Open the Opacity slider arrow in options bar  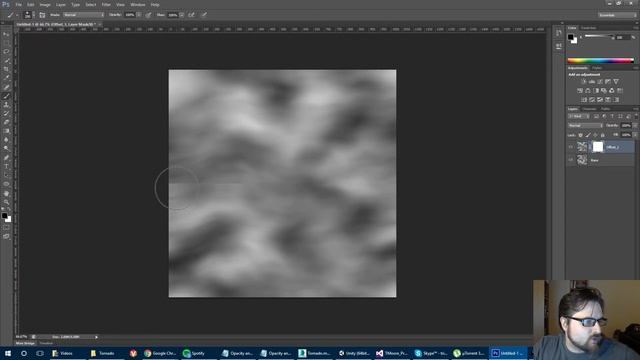click(x=139, y=15)
